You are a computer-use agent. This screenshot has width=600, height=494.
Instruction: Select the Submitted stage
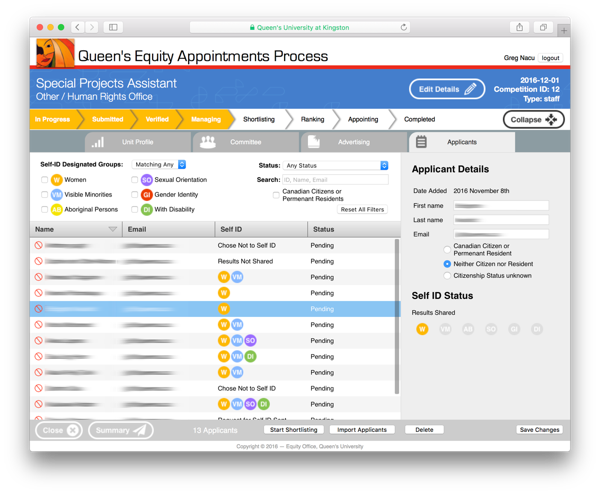click(108, 119)
